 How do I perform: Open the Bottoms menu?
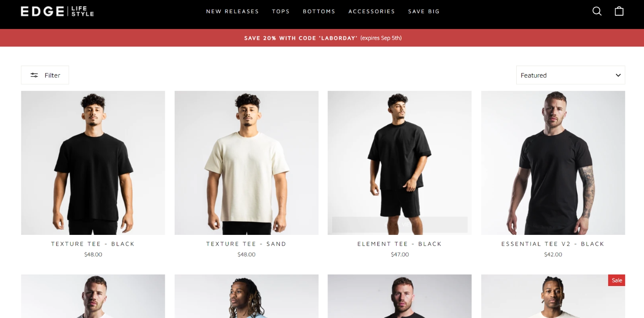319,12
